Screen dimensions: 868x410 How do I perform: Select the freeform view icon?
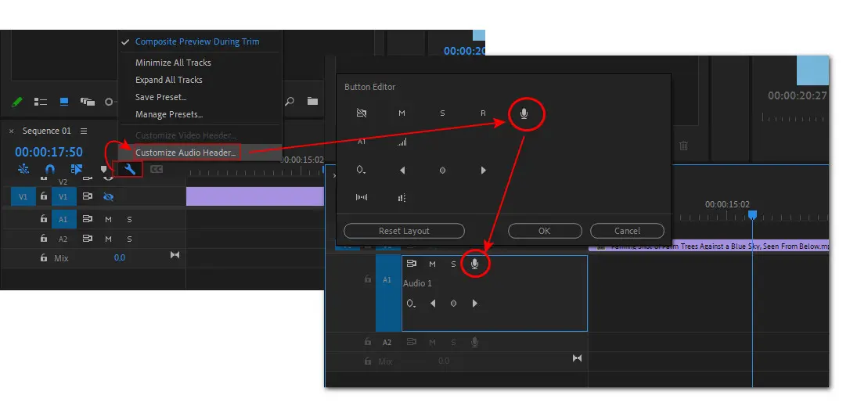[x=88, y=102]
